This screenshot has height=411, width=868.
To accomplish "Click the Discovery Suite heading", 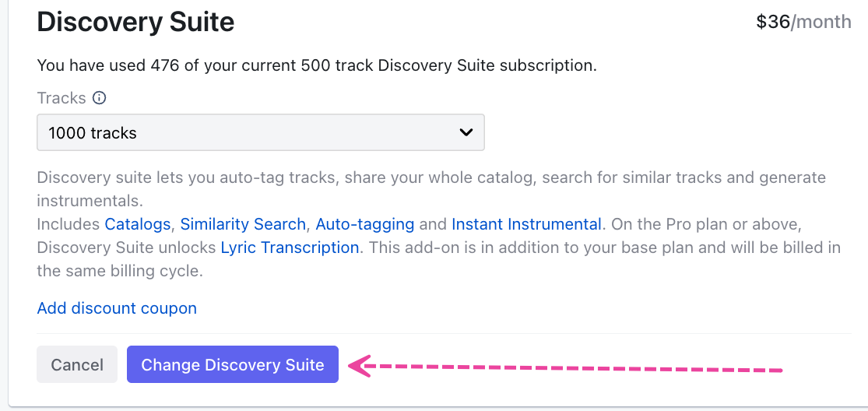I will [135, 22].
